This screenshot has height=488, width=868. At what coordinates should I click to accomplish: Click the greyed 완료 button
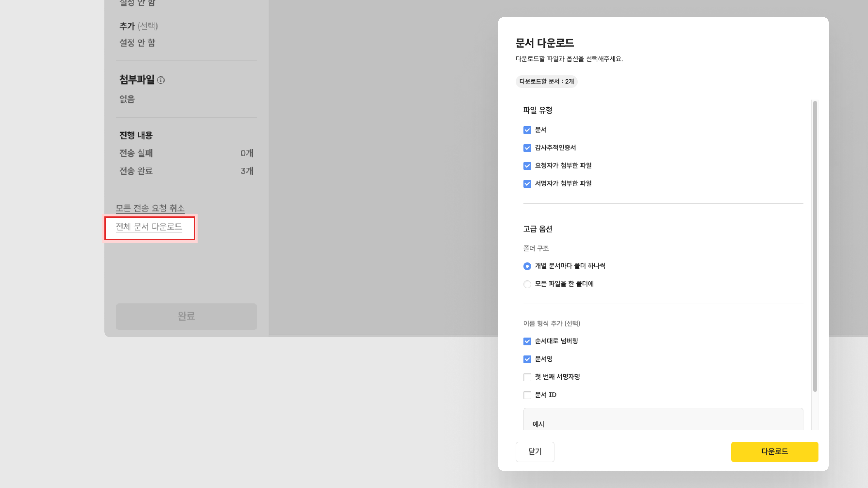186,316
